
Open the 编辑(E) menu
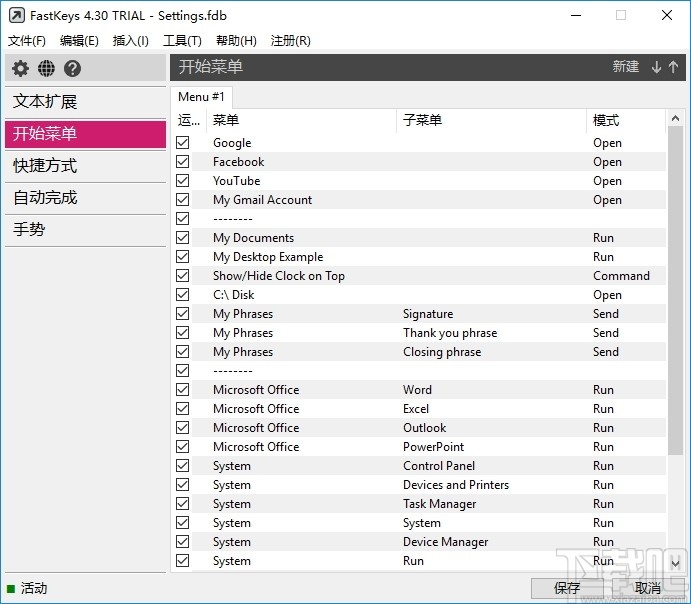[x=79, y=41]
